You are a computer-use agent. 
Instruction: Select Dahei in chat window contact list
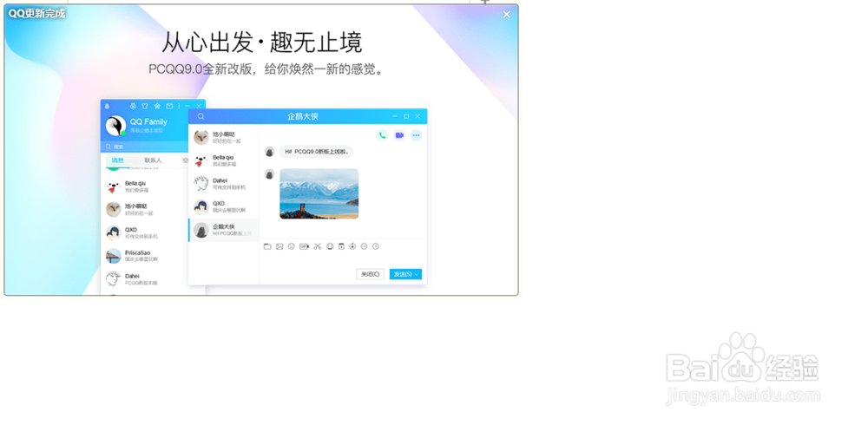(224, 184)
